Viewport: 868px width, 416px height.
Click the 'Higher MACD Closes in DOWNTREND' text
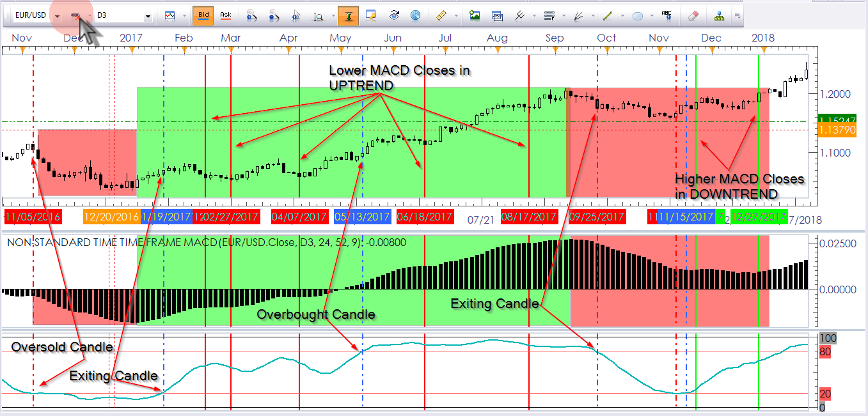[739, 186]
